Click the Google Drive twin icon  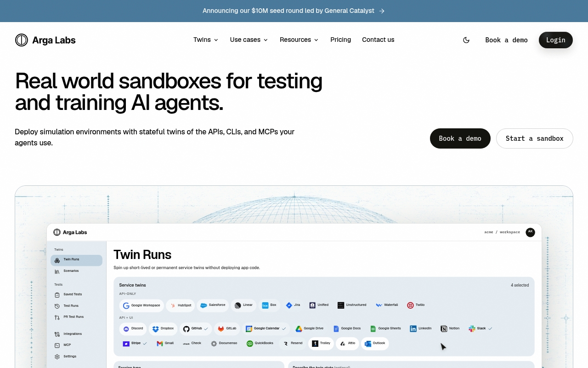click(x=299, y=329)
